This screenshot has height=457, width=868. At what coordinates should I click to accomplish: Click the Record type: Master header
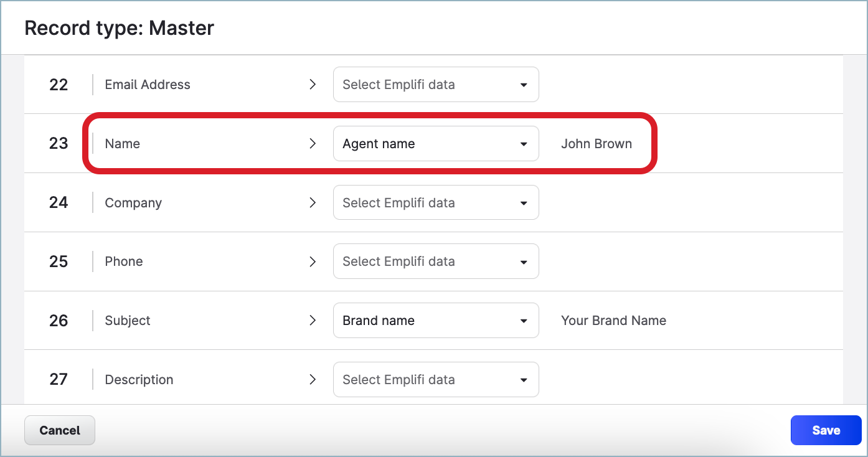point(119,27)
